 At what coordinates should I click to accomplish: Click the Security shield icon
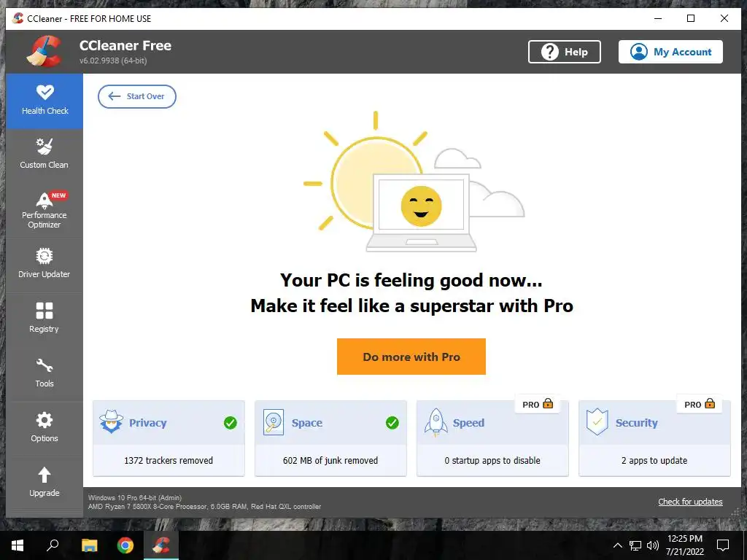click(x=597, y=422)
